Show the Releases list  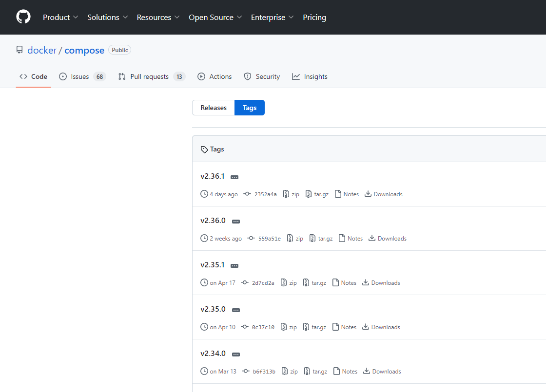214,108
